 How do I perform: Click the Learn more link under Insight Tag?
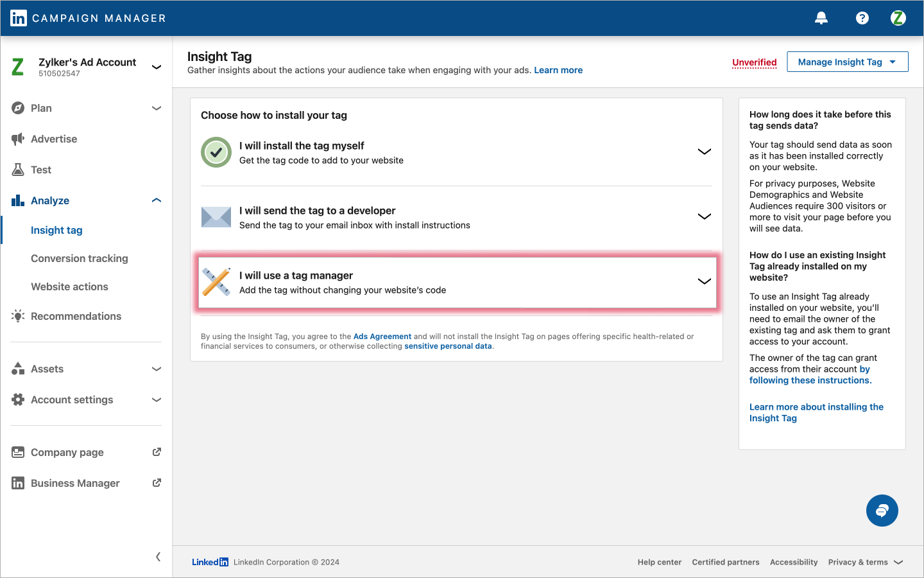coord(558,70)
